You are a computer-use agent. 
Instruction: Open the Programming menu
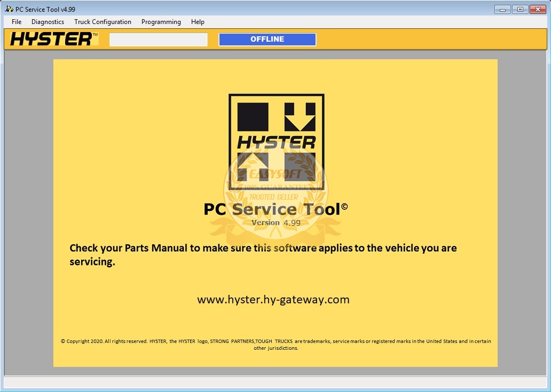click(x=161, y=22)
